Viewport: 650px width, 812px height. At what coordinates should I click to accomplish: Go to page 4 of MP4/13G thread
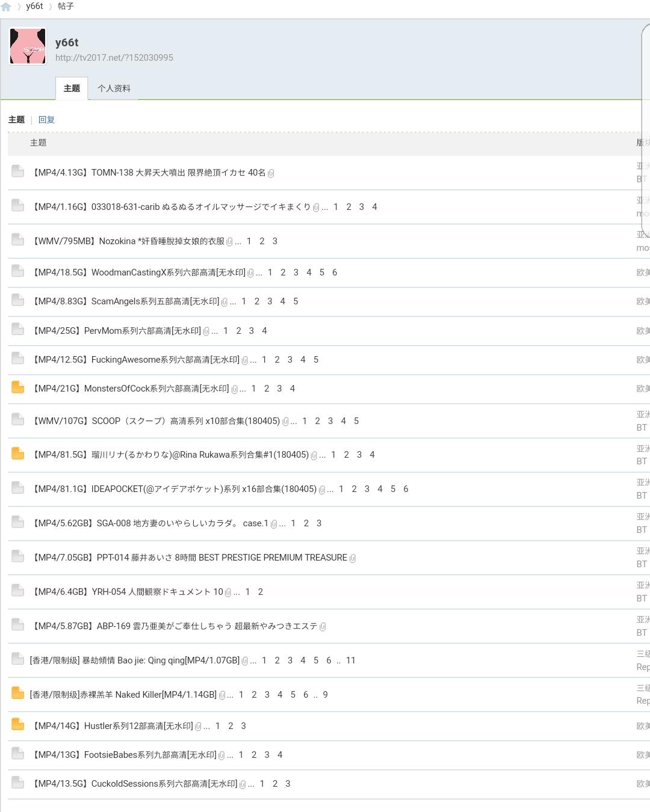coord(279,755)
